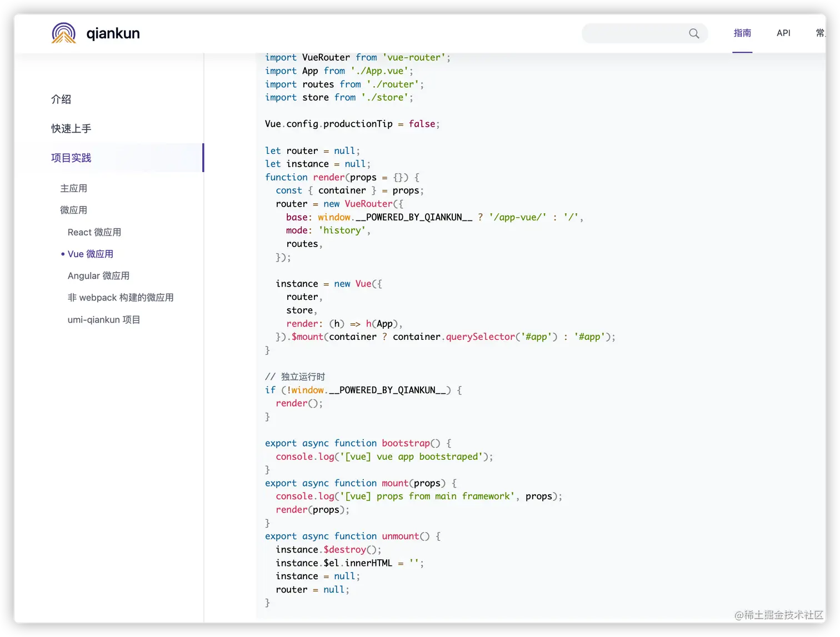Click 'const { container } = props;' line
840x637 pixels.
tap(350, 190)
